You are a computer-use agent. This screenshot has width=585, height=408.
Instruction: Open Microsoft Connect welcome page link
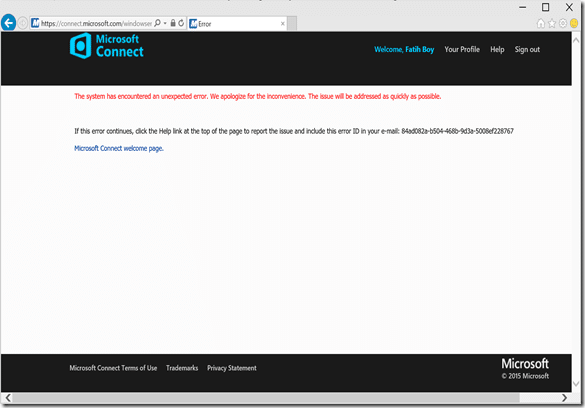tap(119, 148)
